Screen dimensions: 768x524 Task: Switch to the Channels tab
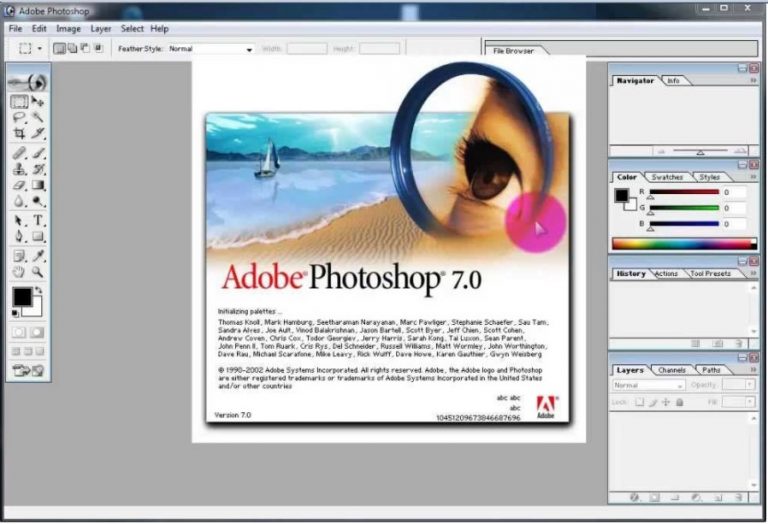(x=672, y=370)
